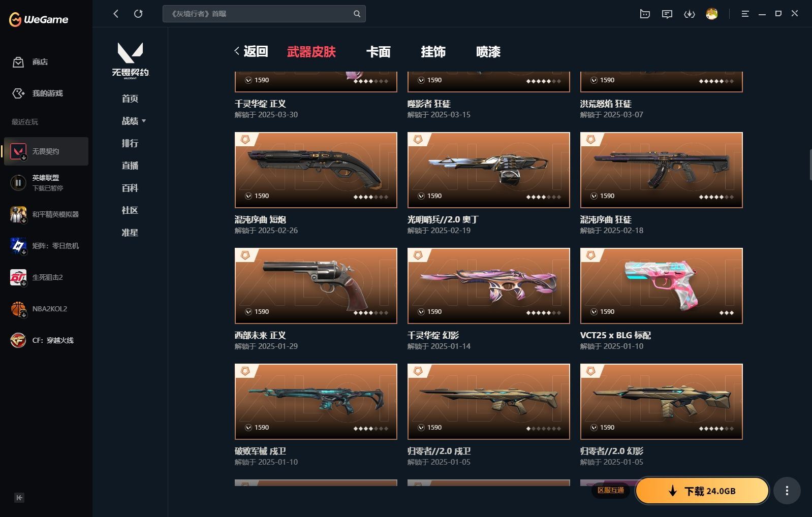
Task: Switch to the 卡面 tab
Action: tap(379, 51)
